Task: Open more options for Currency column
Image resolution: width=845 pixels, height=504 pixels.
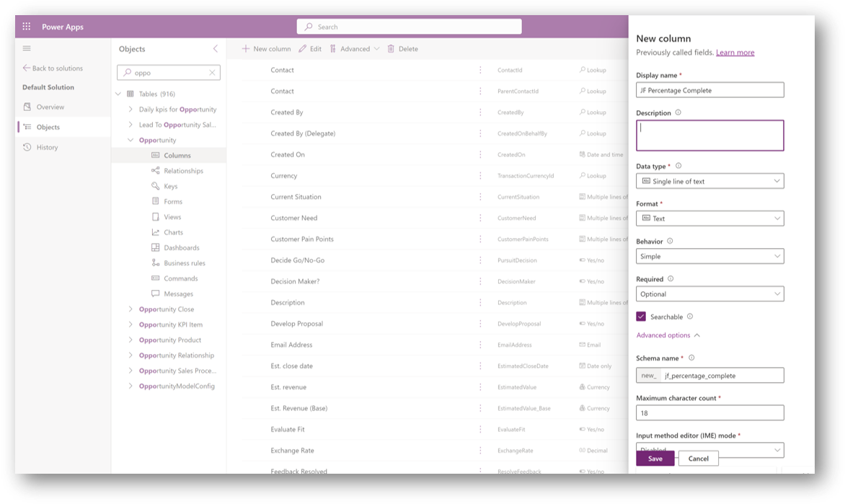Action: tap(480, 176)
